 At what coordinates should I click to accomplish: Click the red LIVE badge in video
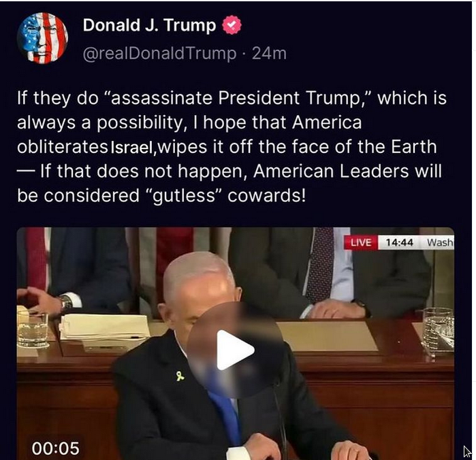click(x=361, y=242)
